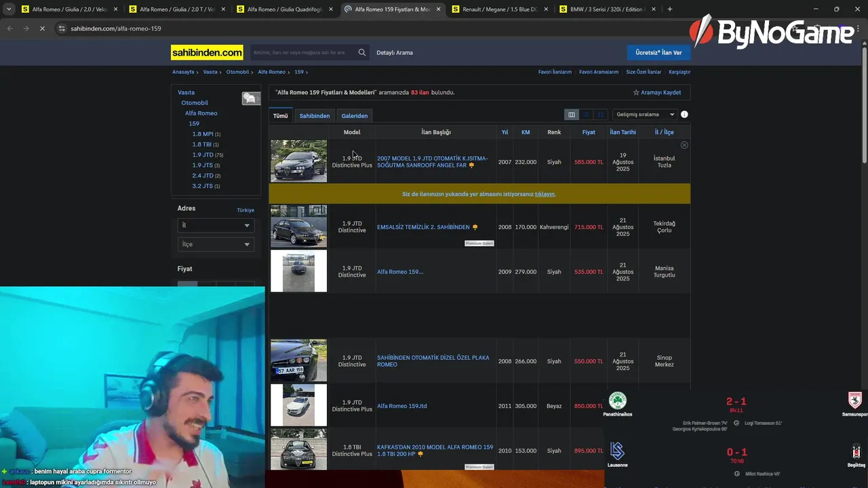
Task: Select the Tümü listings tab
Action: pos(281,116)
